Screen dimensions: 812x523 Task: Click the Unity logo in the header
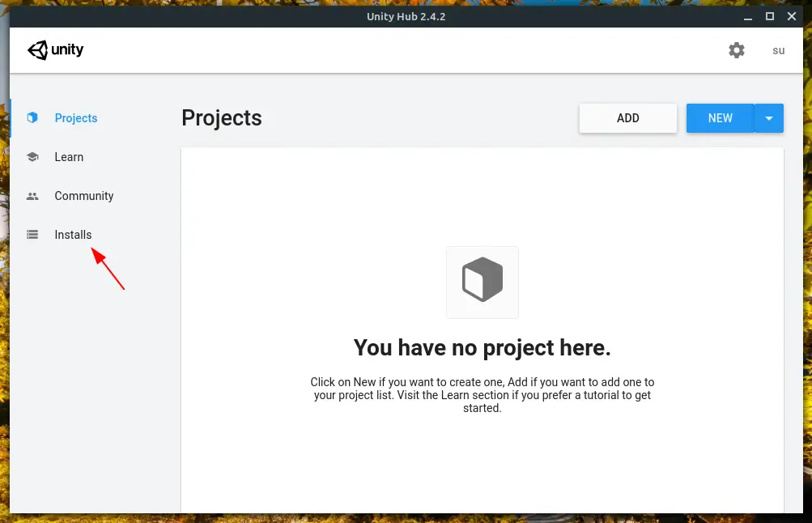[x=55, y=50]
